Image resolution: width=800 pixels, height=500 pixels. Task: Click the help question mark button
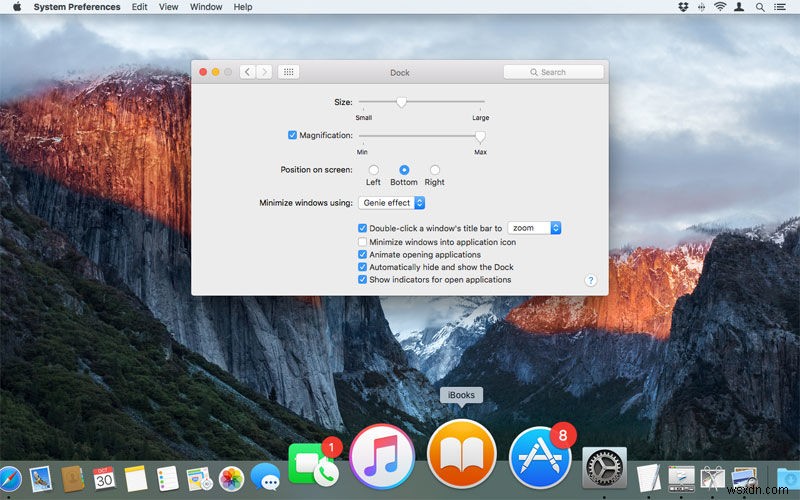(x=590, y=280)
